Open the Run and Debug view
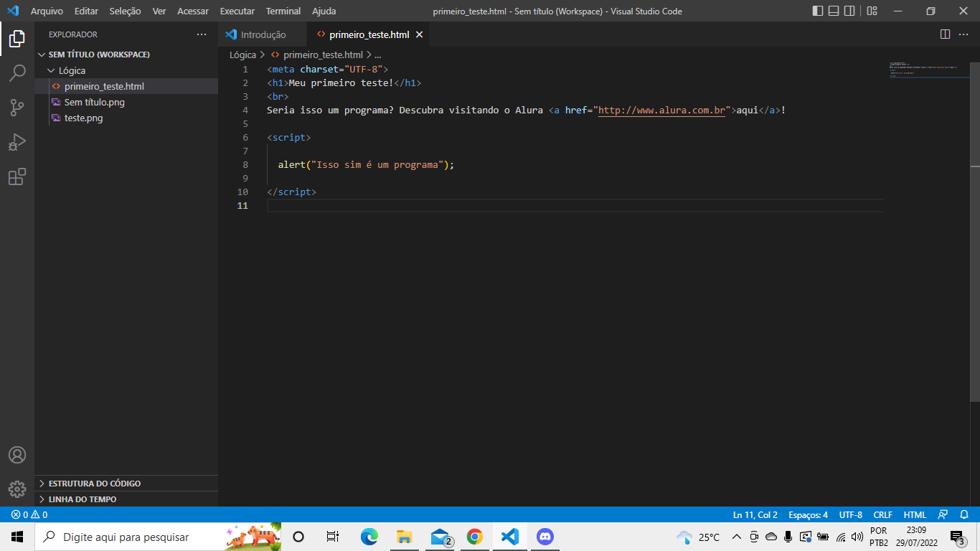 coord(17,142)
